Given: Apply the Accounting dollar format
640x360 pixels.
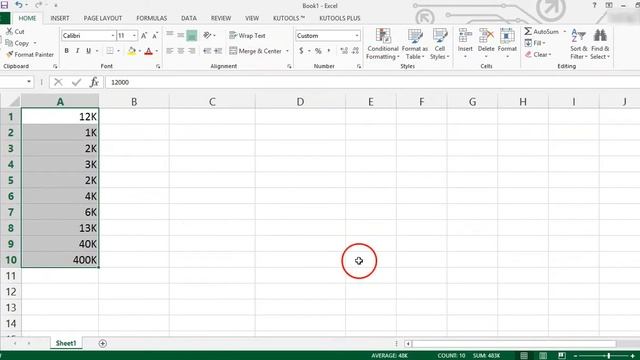Looking at the screenshot, I should [301, 51].
